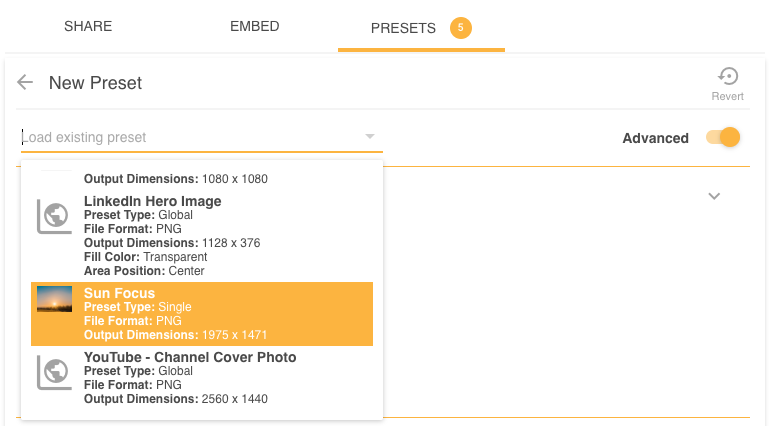Click the Revert circular arrow icon
Image resolution: width=775 pixels, height=426 pixels.
click(x=728, y=76)
